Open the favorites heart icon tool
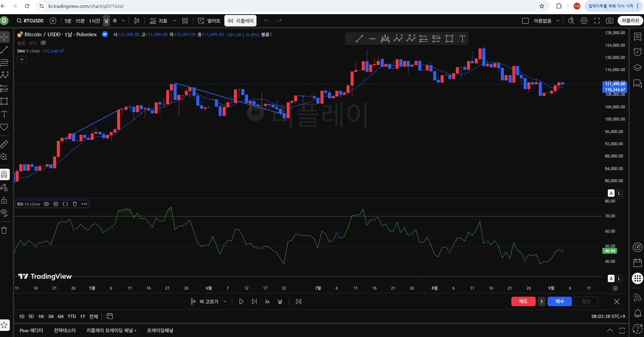 pos(4,127)
